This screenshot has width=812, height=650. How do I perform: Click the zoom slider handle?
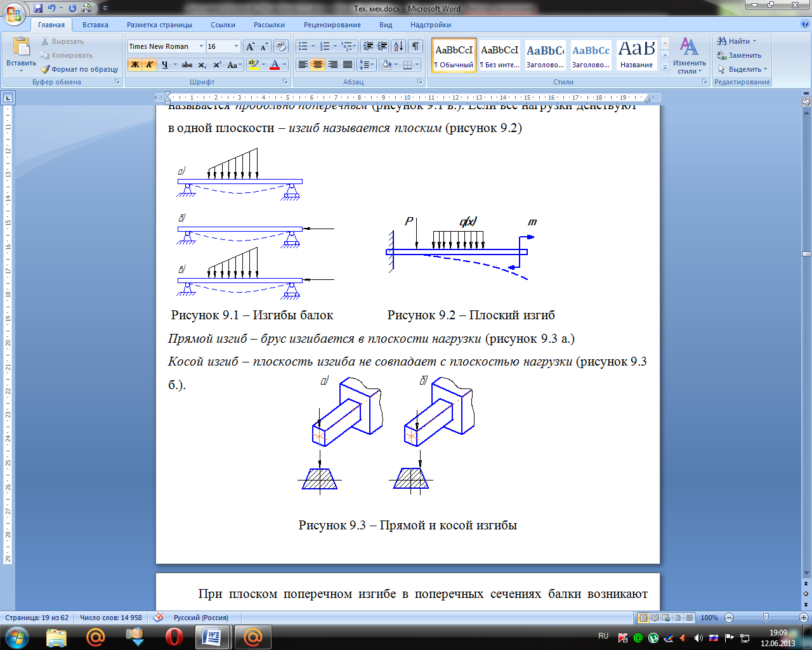click(x=766, y=618)
